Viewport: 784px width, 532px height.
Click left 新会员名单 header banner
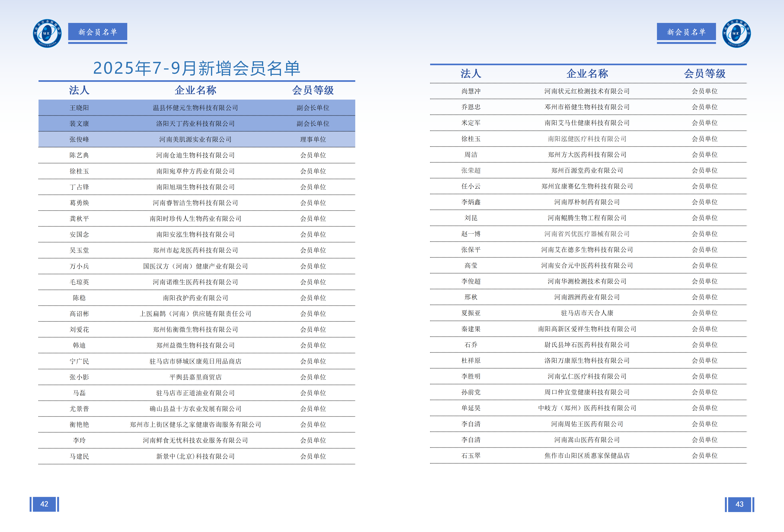click(97, 32)
